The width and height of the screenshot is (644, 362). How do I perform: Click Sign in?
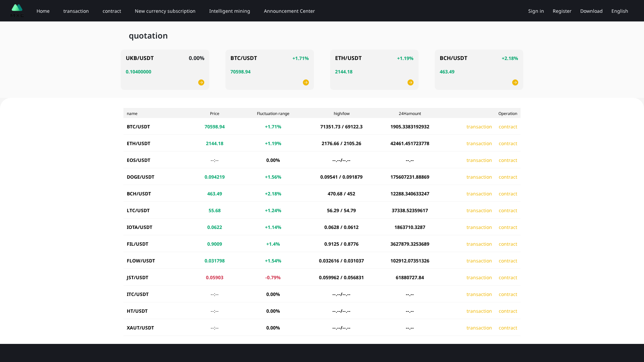point(536,11)
